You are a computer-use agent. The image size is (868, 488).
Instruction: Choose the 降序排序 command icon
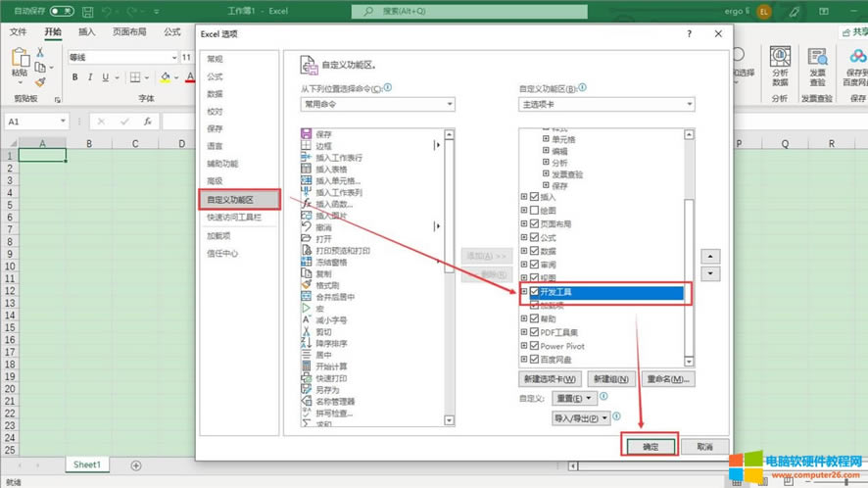point(306,343)
